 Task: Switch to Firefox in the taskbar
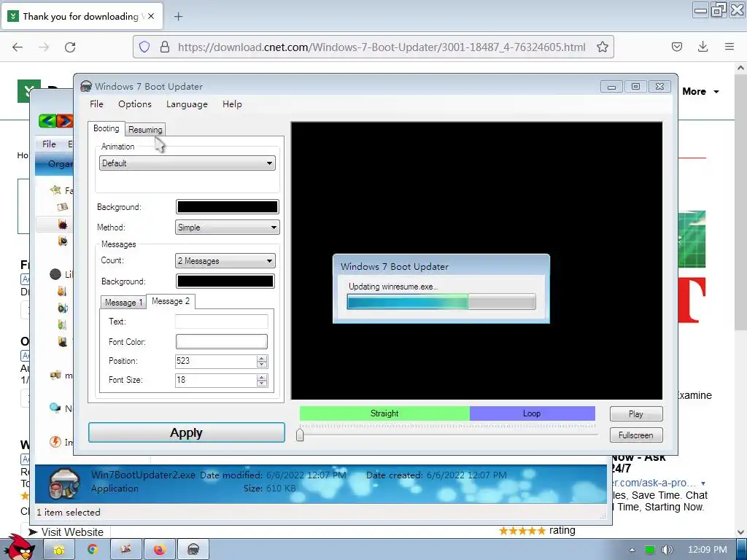click(160, 550)
